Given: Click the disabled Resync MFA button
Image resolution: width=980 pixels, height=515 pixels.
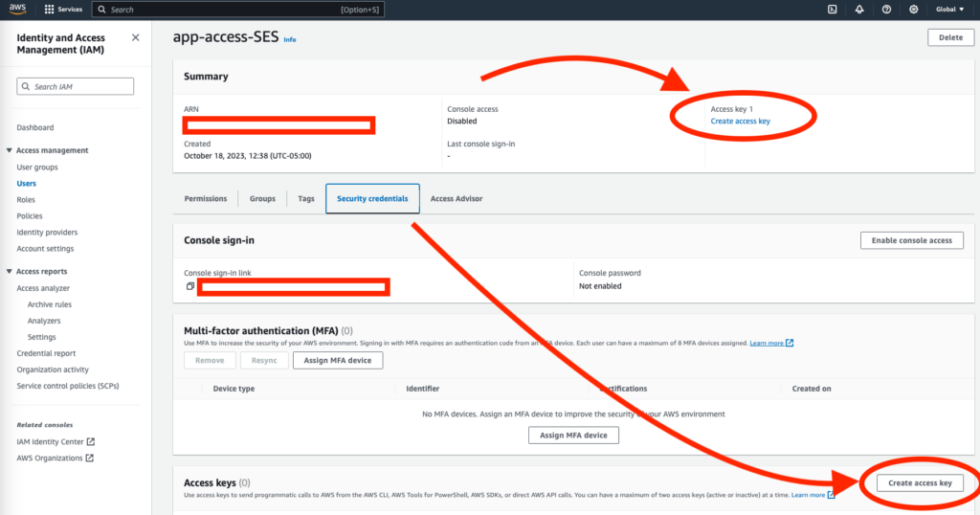Looking at the screenshot, I should pyautogui.click(x=264, y=361).
